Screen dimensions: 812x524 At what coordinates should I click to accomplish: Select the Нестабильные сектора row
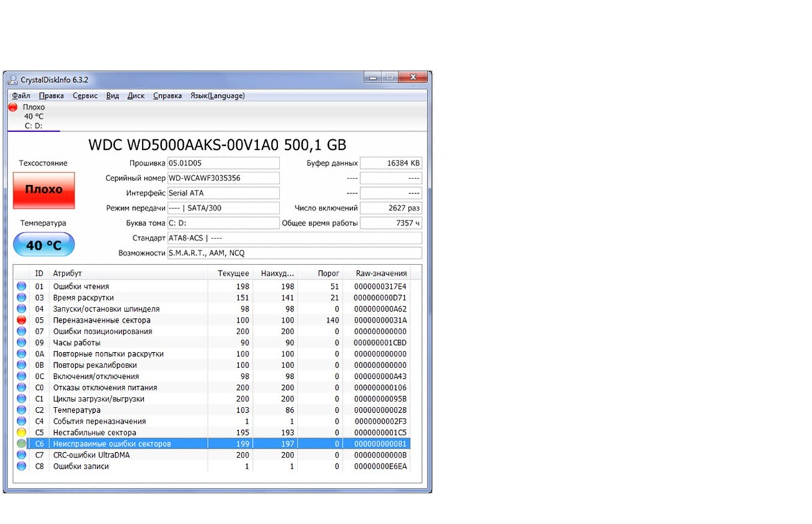(x=213, y=433)
